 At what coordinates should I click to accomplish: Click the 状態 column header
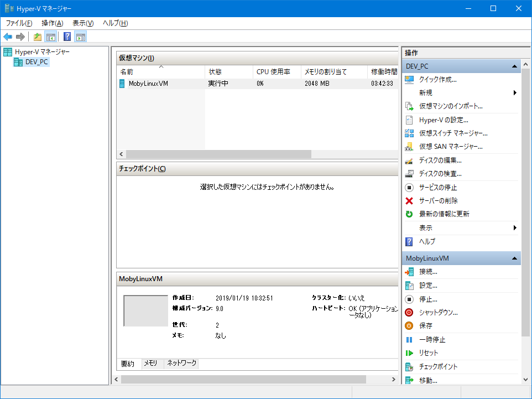coord(229,71)
